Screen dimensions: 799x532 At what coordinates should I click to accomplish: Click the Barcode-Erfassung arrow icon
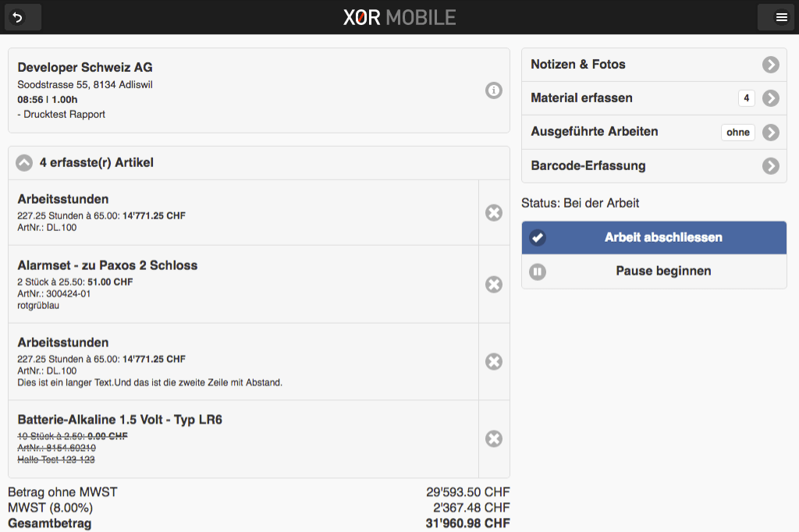point(771,165)
